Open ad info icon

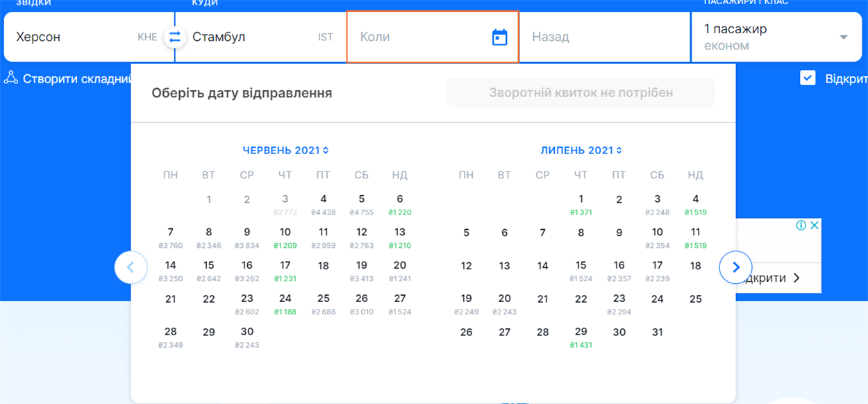[x=801, y=225]
